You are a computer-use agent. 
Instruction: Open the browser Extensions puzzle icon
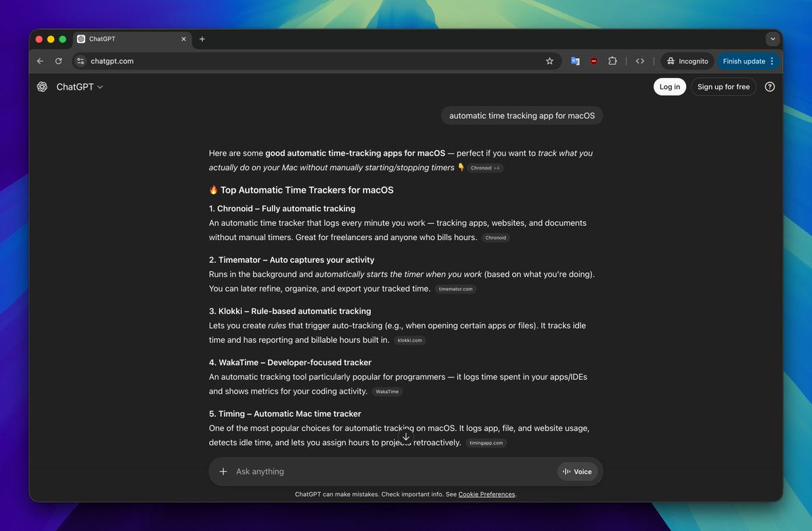[x=612, y=61]
